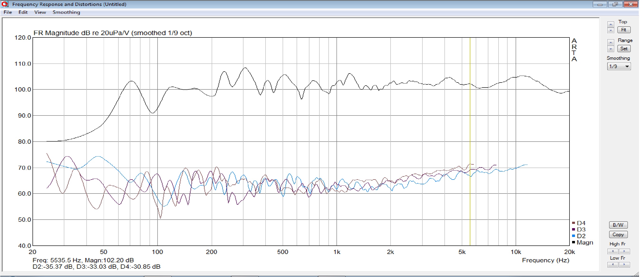Click the yellow cursor line on graph
Viewport: 644px width, 277px height.
470,125
